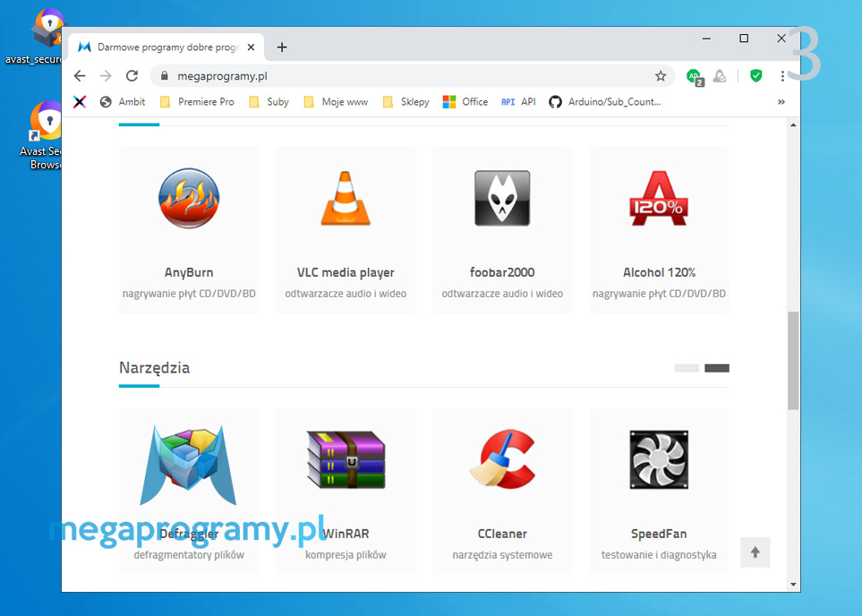
Task: Bookmark this page with the star
Action: 661,76
